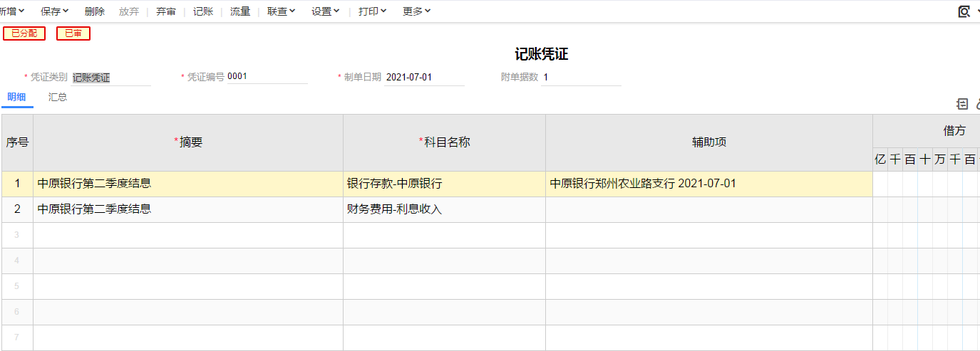Expand the 保存 dropdown menu

pos(55,11)
